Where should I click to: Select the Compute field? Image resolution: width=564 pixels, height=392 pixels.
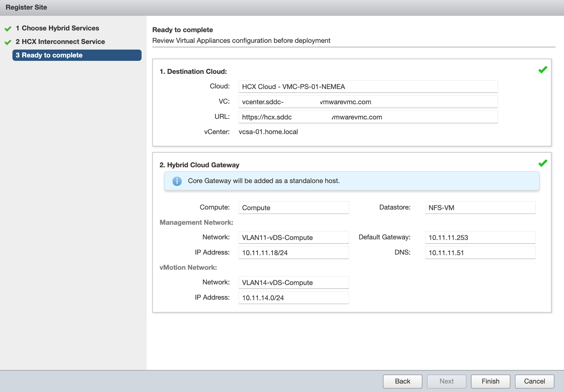coord(293,207)
